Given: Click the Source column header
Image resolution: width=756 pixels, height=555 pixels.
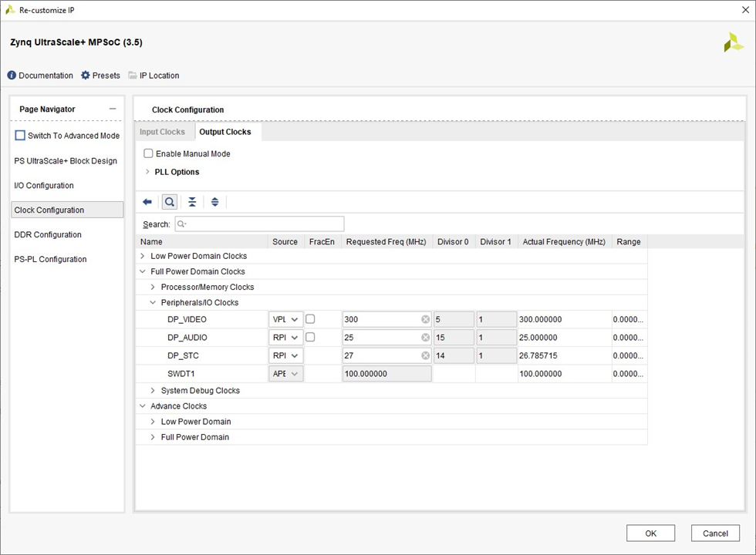Looking at the screenshot, I should pyautogui.click(x=285, y=241).
